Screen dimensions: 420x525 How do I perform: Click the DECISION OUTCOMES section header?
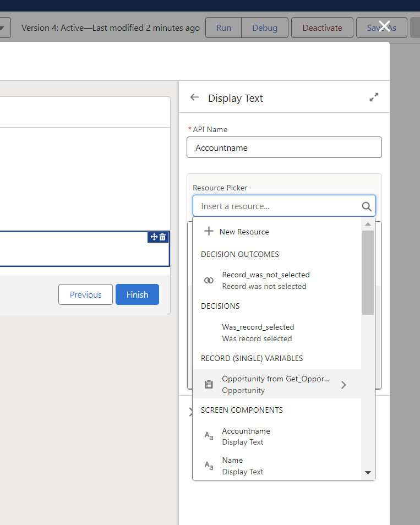240,254
